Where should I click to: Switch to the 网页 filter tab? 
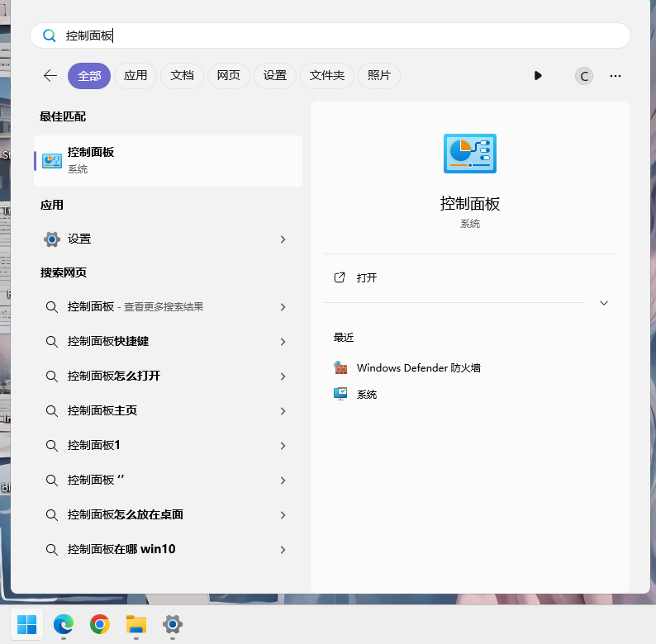point(228,76)
